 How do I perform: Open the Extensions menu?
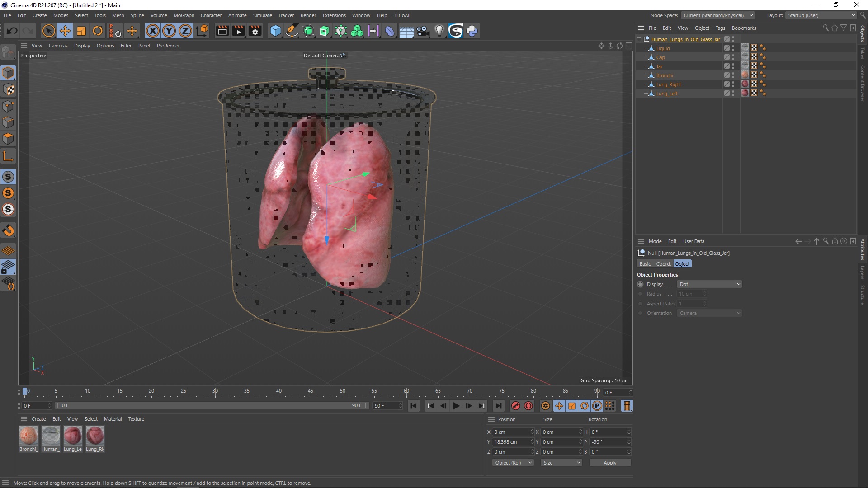point(334,15)
